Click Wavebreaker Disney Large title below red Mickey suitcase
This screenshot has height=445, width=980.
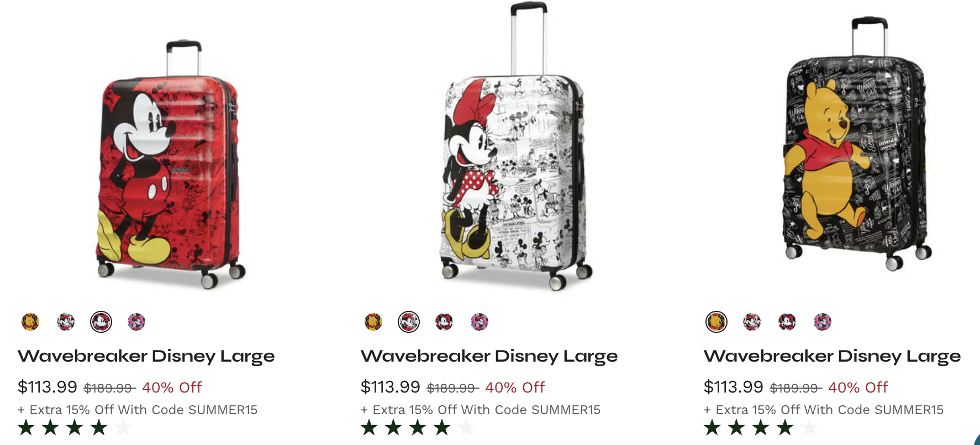click(146, 357)
